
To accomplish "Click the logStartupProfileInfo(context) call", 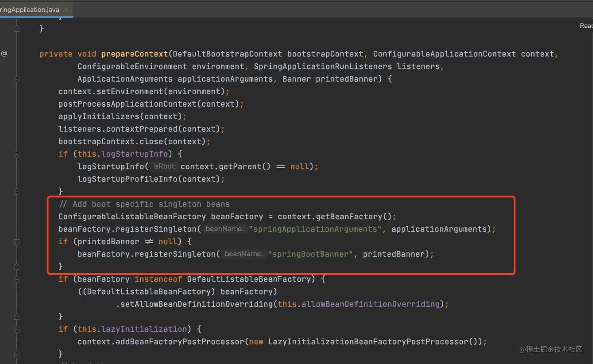I will [x=149, y=179].
